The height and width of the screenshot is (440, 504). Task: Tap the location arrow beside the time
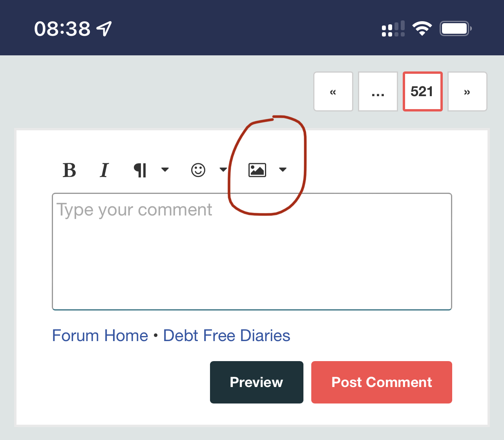[x=104, y=29]
